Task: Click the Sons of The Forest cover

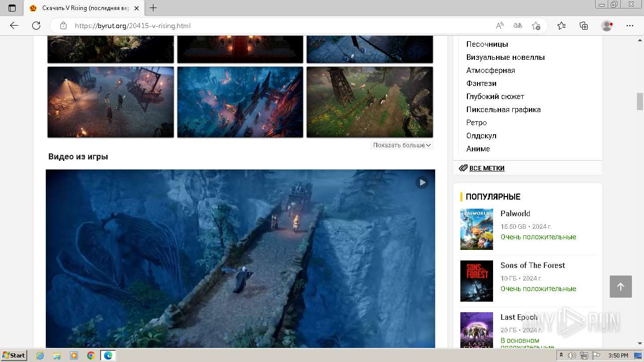Action: (x=476, y=281)
